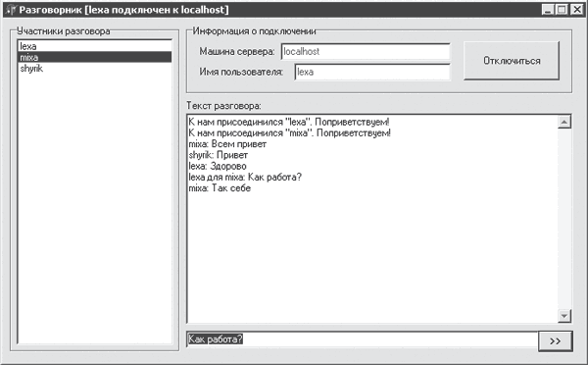Click the Отключиться button
This screenshot has height=365, width=588.
pyautogui.click(x=512, y=61)
